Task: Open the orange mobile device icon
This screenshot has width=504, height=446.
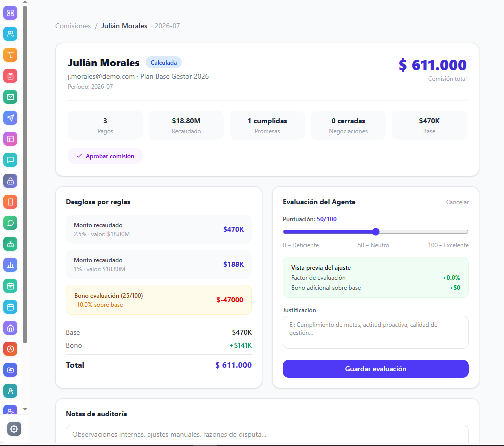Action: click(10, 202)
